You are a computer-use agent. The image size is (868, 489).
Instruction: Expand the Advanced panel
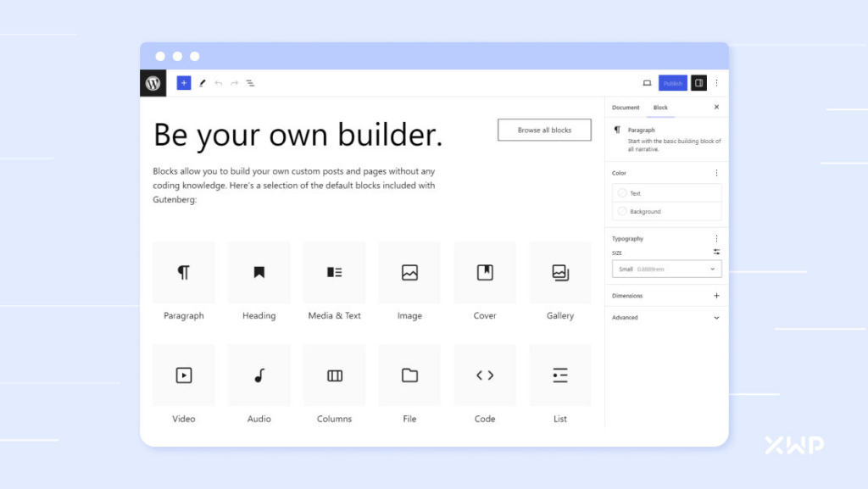(716, 318)
